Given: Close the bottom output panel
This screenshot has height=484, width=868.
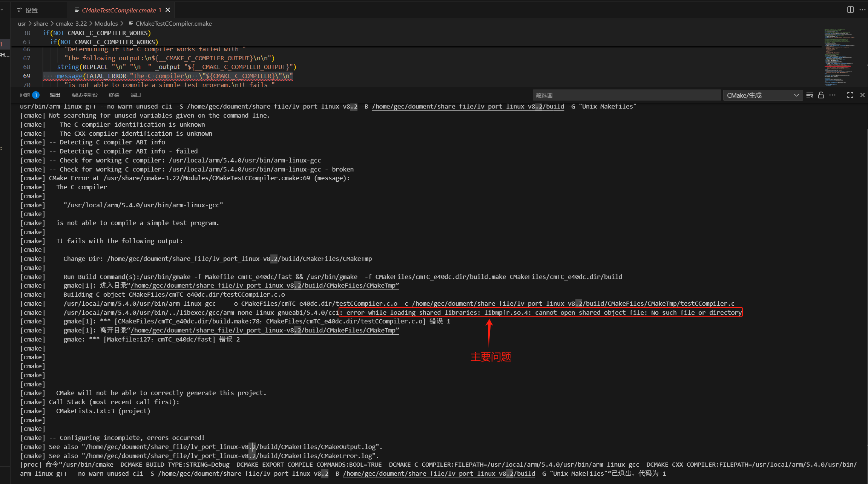Looking at the screenshot, I should pos(862,95).
